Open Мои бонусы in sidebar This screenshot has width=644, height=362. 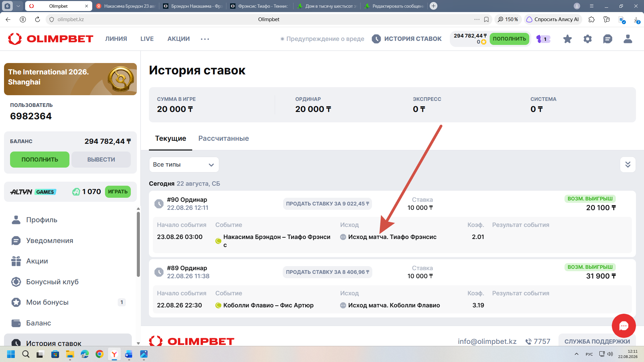[x=47, y=302]
